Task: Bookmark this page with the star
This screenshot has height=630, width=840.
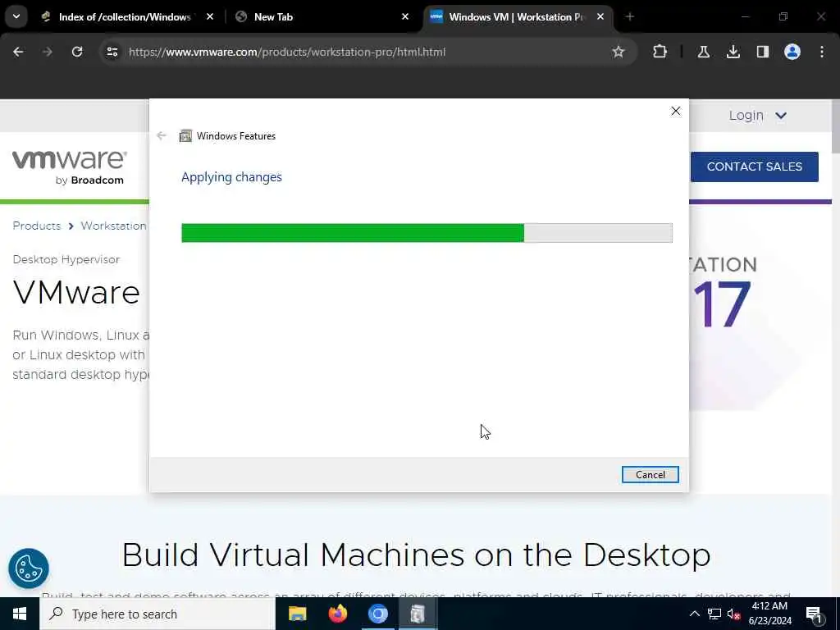Action: [x=619, y=52]
